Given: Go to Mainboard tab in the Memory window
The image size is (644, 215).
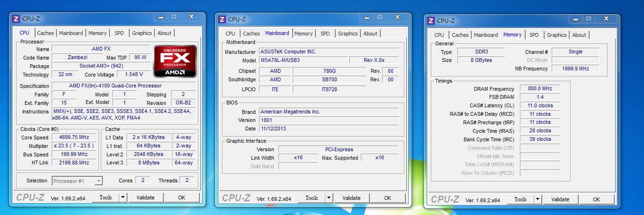Looking at the screenshot, I should 486,35.
